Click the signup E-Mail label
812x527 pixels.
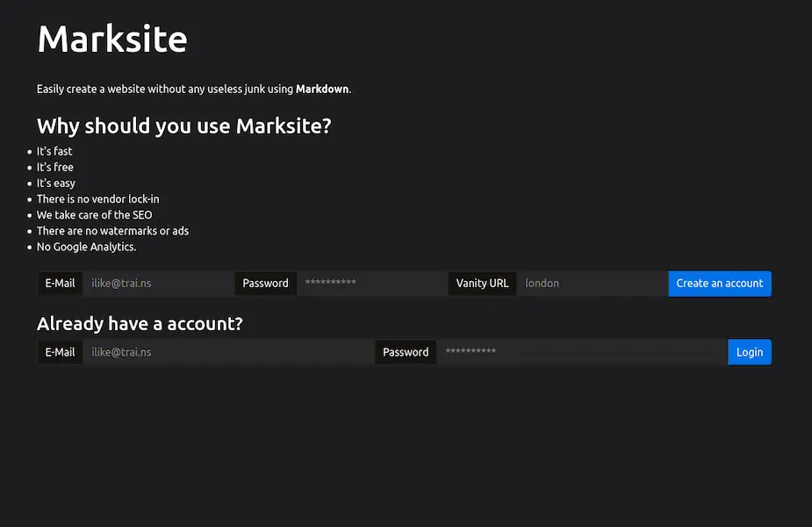click(60, 284)
